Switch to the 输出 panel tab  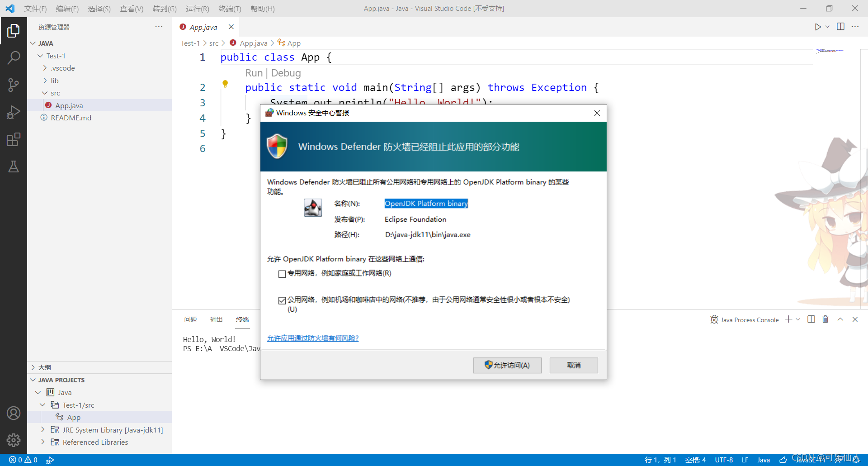(x=216, y=319)
